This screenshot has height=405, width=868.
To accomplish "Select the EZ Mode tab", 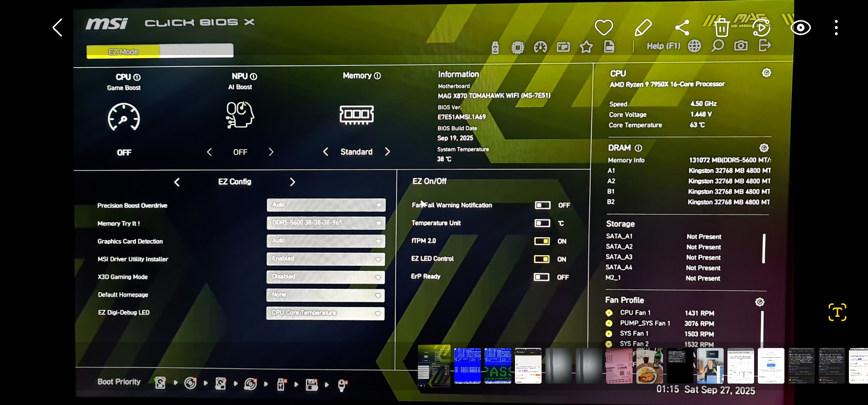I will click(x=123, y=51).
